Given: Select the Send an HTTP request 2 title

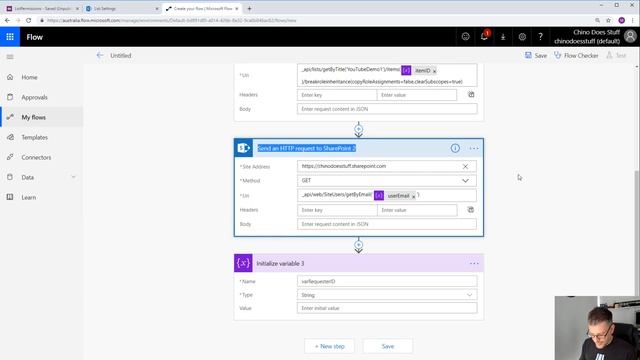Looking at the screenshot, I should click(x=307, y=148).
